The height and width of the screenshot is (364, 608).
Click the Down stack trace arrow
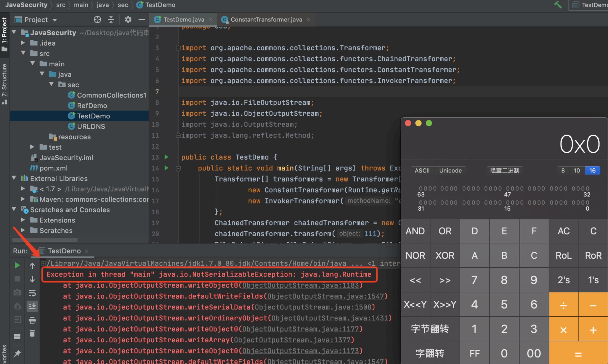coord(32,279)
